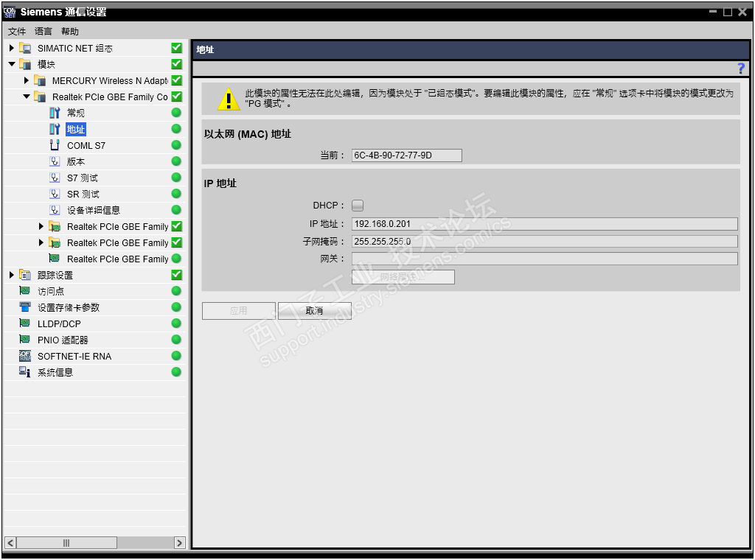Screen dimensions: 755x560
Task: Toggle the DHCP checkbox
Action: click(x=358, y=206)
